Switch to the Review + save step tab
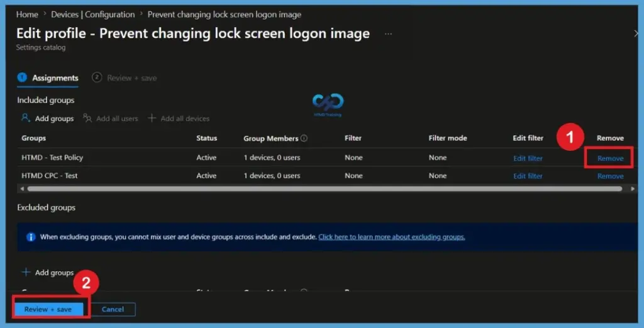 coord(125,77)
